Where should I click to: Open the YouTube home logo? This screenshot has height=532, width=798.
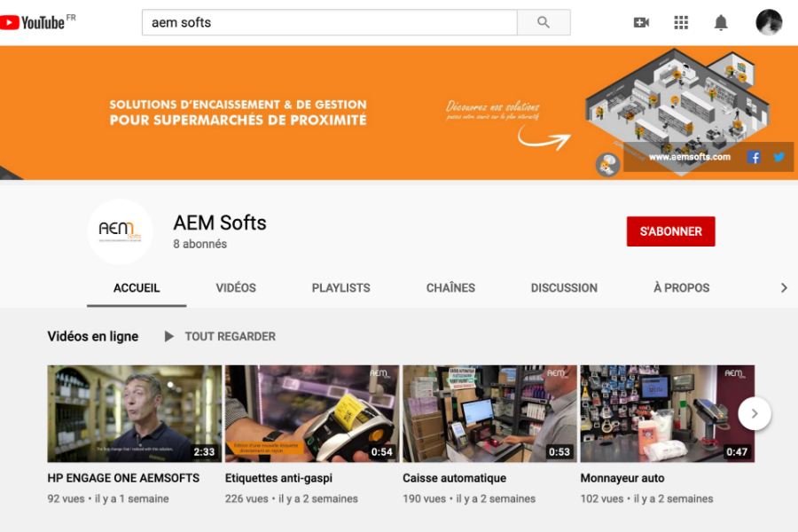tap(36, 22)
